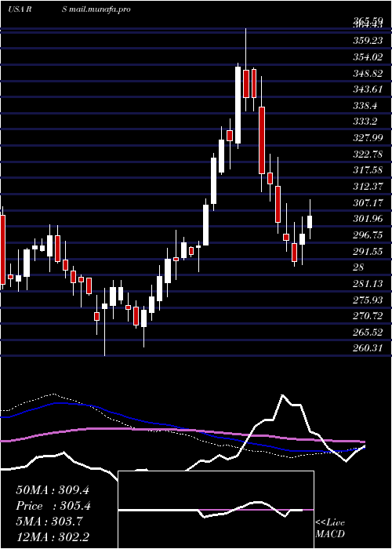Click the 354.02 price axis label
Viewport: 392px width, 549px height.
click(368, 56)
